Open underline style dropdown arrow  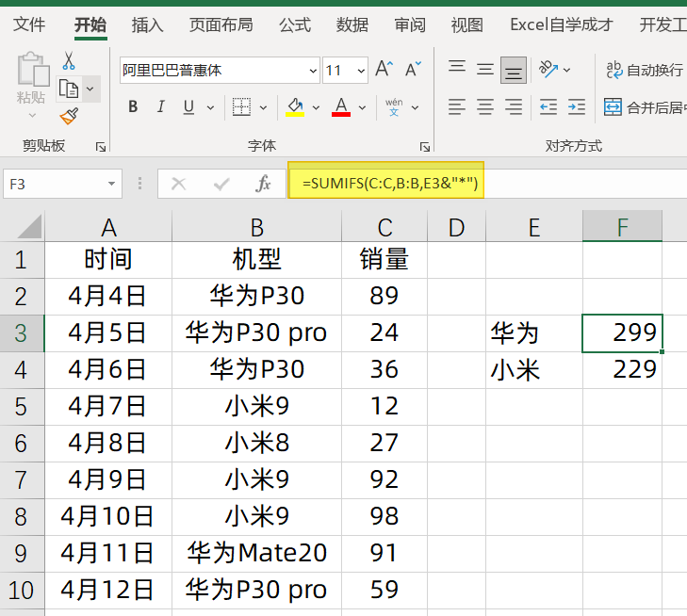point(211,107)
